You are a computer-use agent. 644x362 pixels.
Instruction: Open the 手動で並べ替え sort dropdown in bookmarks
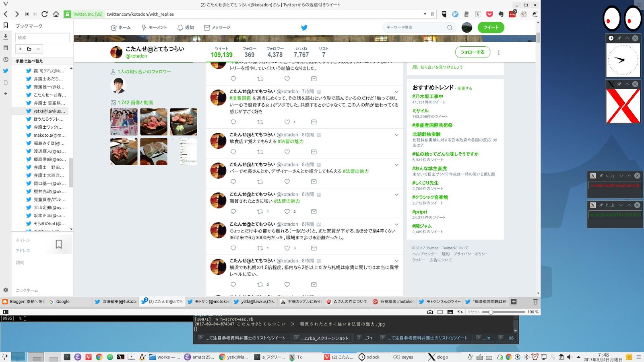tap(42, 61)
